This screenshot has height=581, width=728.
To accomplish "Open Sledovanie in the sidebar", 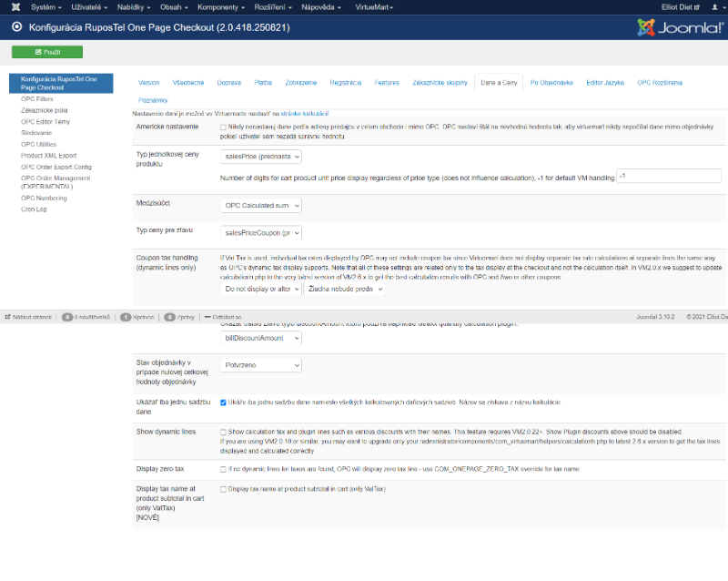I will tap(36, 133).
